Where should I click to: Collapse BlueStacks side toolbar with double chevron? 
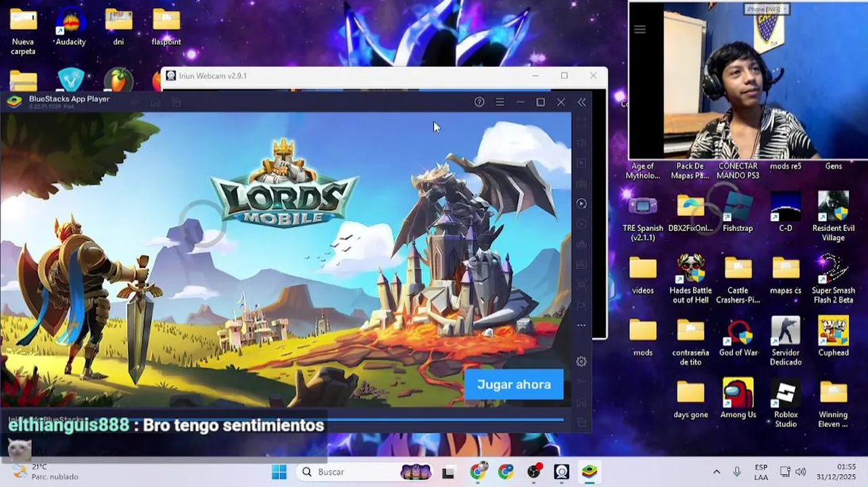(x=581, y=102)
